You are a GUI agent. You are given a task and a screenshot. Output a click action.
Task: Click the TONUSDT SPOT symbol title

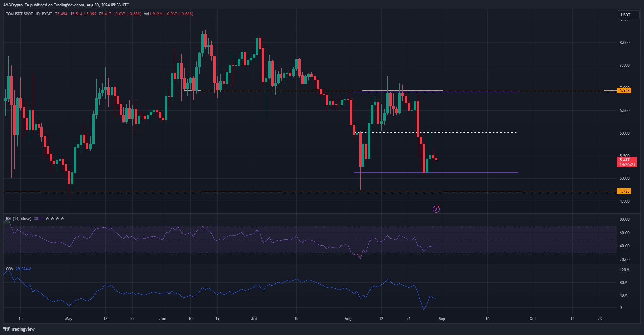point(19,14)
